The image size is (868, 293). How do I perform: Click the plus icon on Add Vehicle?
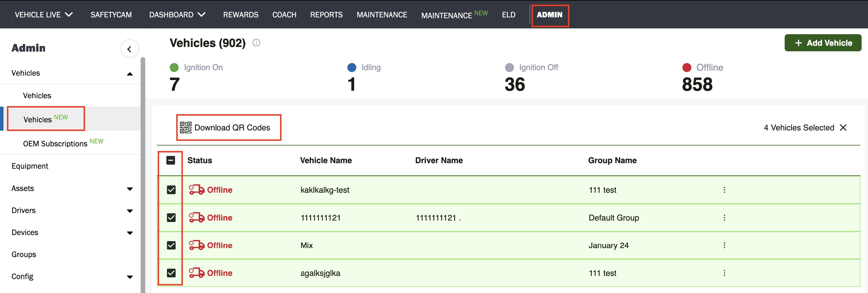[x=798, y=43]
